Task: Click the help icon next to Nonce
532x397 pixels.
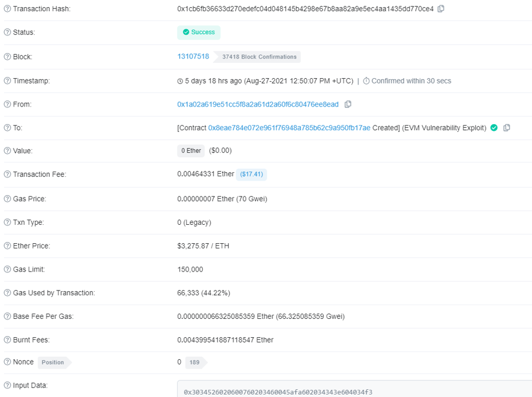Action: (x=8, y=362)
